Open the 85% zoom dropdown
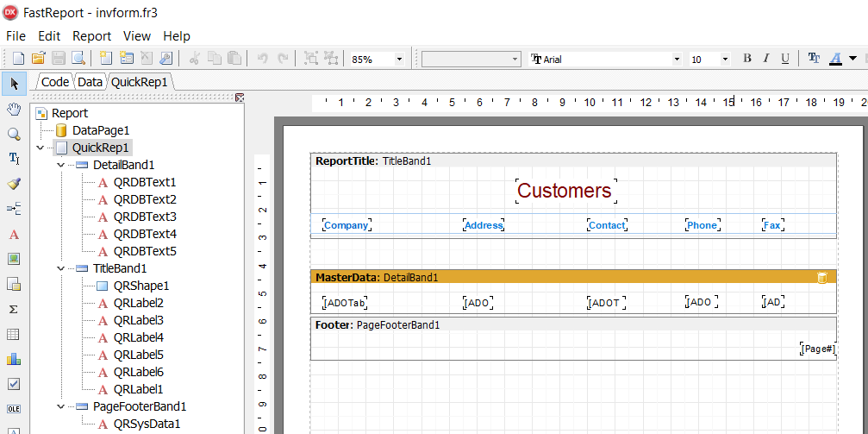This screenshot has width=868, height=434. point(400,60)
